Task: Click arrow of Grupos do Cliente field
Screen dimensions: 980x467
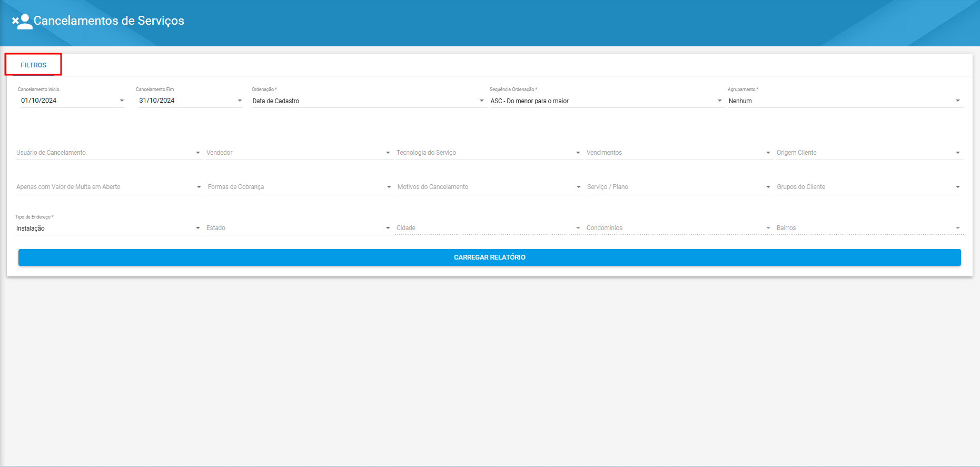Action: (957, 187)
